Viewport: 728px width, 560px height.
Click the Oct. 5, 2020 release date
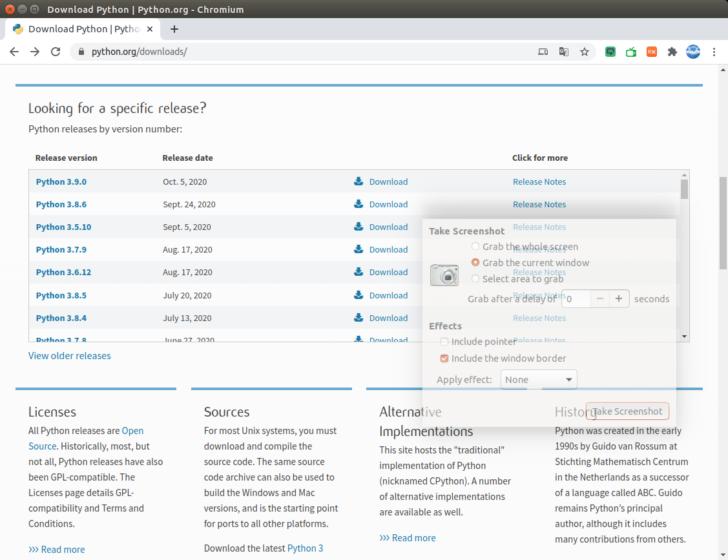pyautogui.click(x=185, y=181)
